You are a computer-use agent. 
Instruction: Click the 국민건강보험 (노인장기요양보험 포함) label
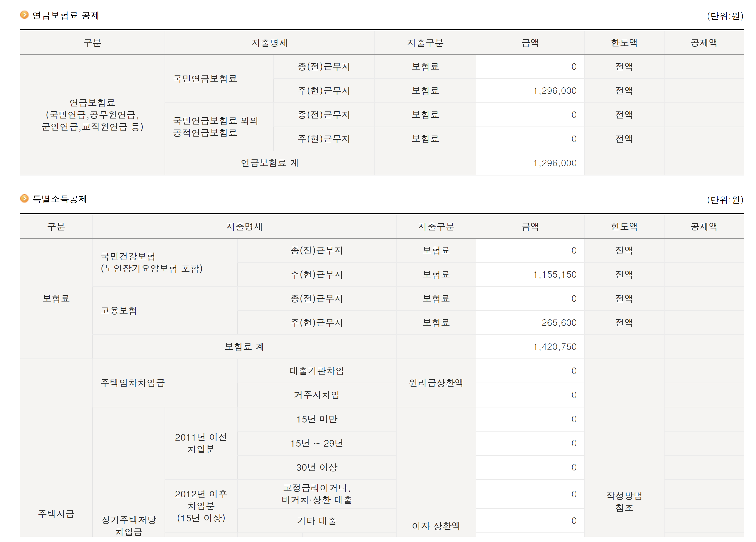pos(152,263)
